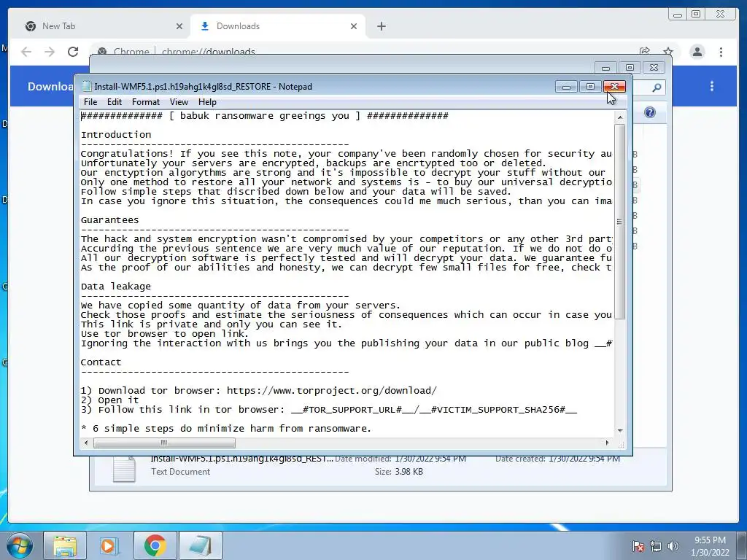Open Windows Explorer from taskbar
Image resolution: width=747 pixels, height=560 pixels.
[x=65, y=545]
